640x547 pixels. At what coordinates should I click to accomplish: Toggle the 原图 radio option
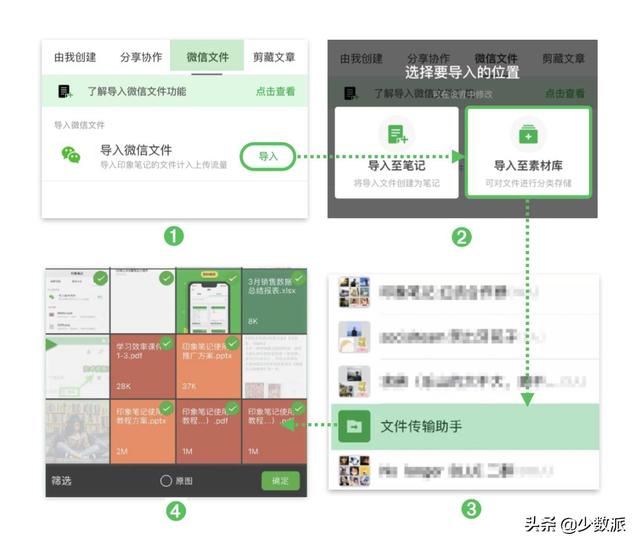click(x=166, y=481)
